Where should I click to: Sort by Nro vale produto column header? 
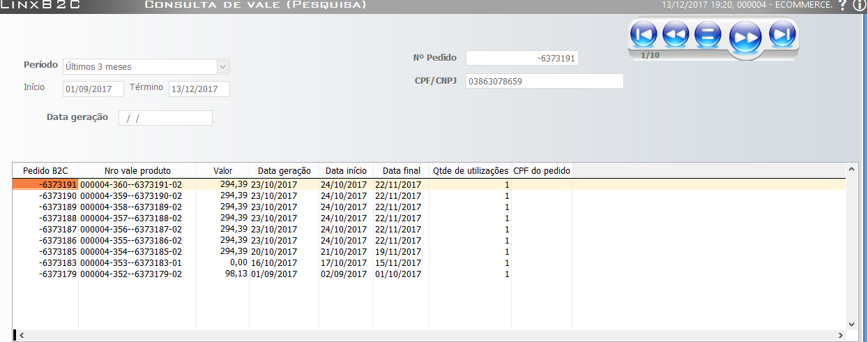tap(137, 170)
